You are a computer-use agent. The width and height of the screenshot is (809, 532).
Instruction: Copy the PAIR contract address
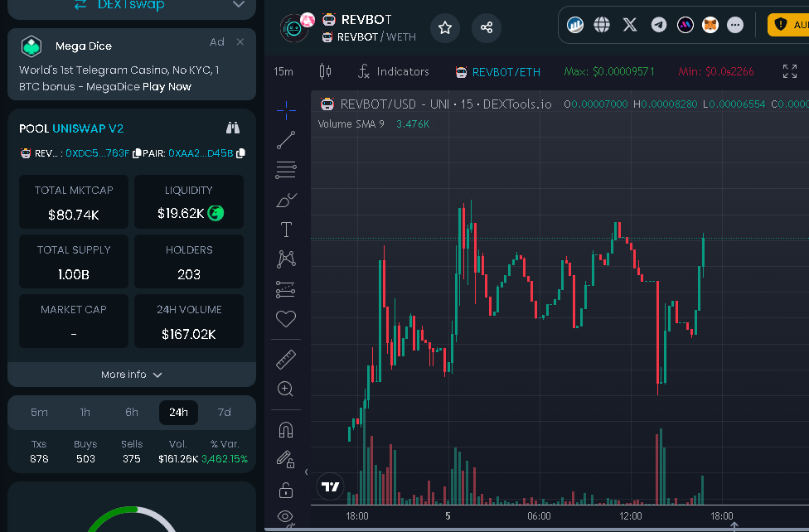[240, 153]
